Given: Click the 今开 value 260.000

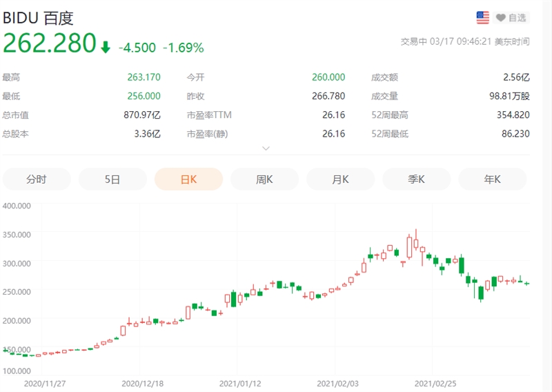Looking at the screenshot, I should coord(328,77).
